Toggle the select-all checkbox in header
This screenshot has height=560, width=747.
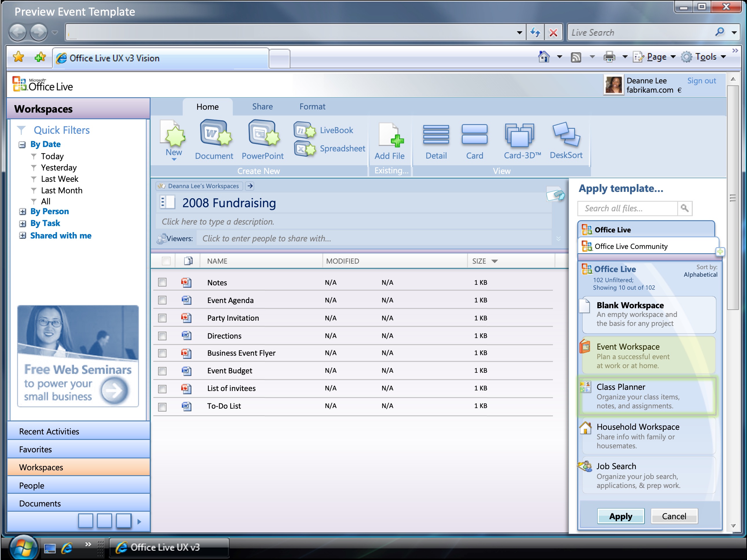(166, 261)
